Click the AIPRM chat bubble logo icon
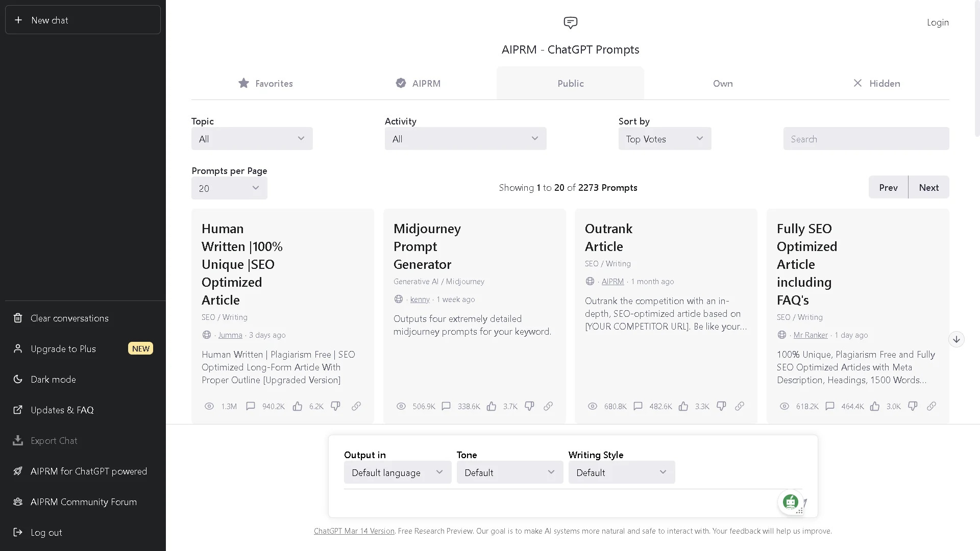980x551 pixels. 570,22
